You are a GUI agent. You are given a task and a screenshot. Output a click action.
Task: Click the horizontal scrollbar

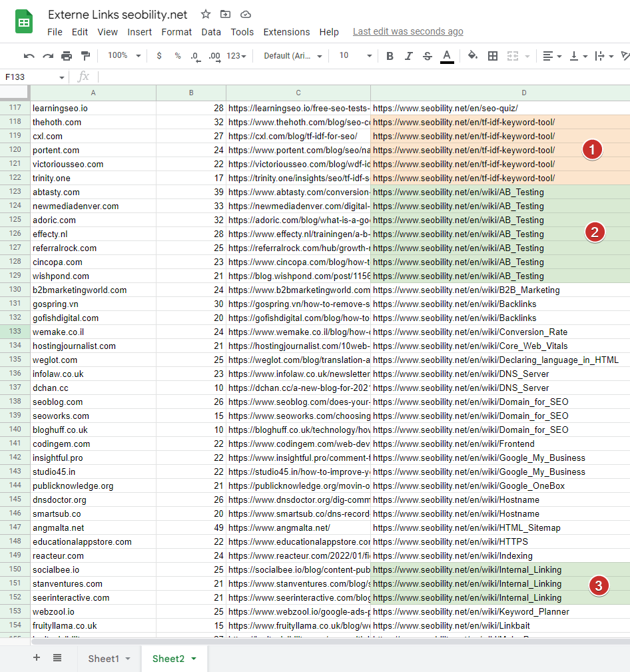click(330, 641)
